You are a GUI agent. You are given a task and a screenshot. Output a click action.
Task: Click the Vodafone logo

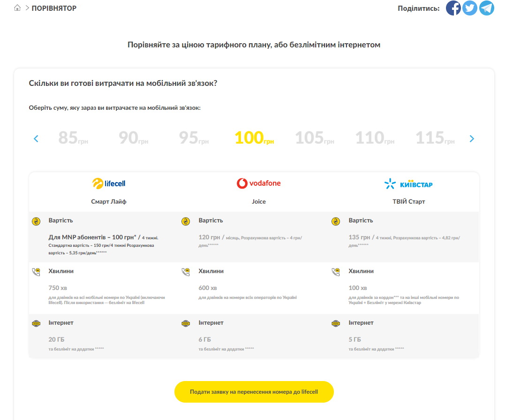[x=258, y=183]
